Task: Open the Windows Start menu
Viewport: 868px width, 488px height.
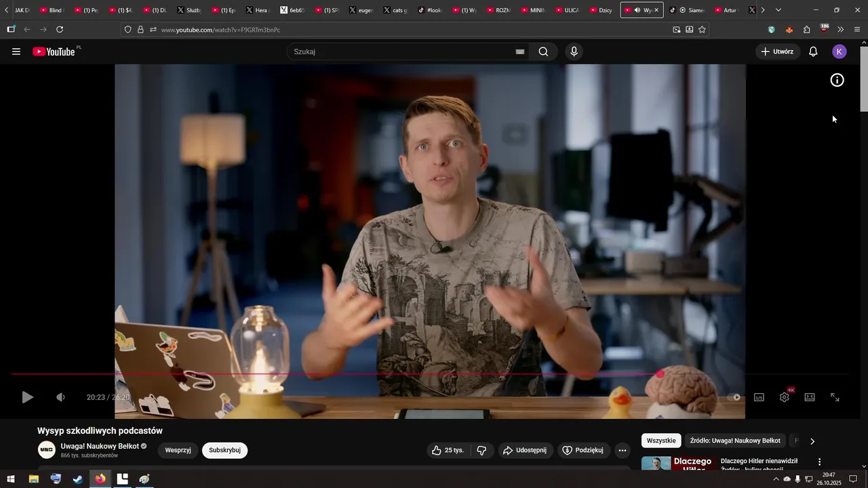Action: (11, 479)
